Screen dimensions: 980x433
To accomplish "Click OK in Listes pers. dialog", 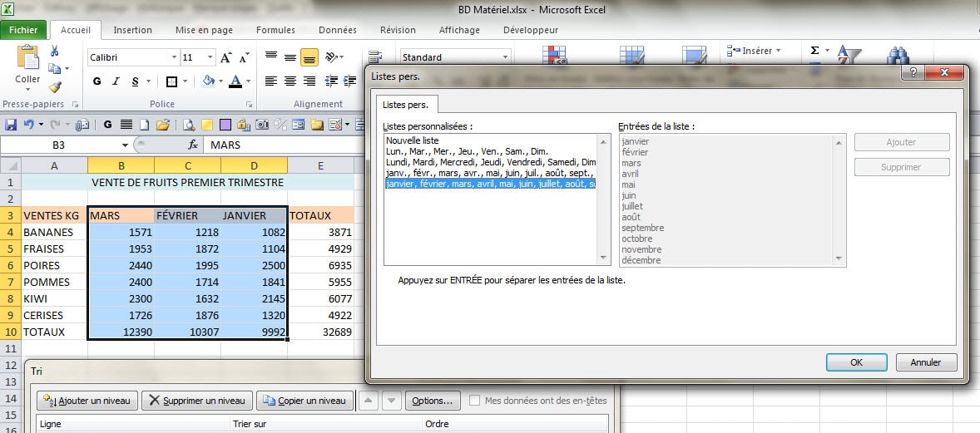I will (x=856, y=362).
